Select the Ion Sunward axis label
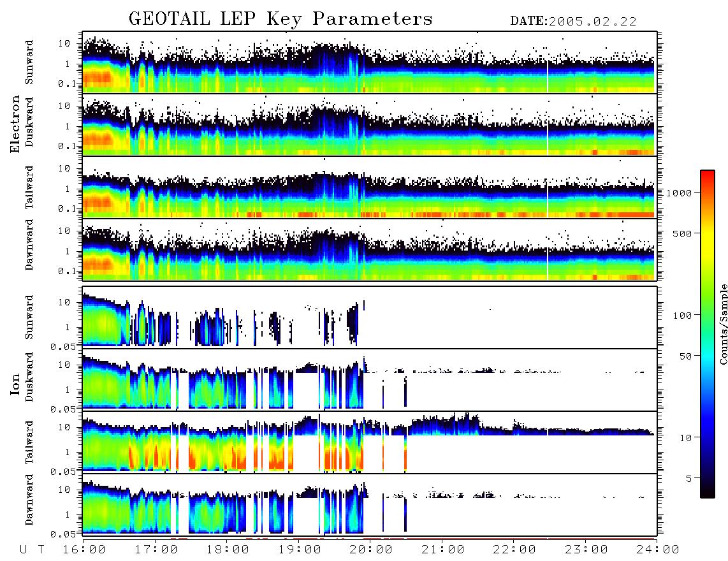The image size is (728, 561). (x=29, y=317)
